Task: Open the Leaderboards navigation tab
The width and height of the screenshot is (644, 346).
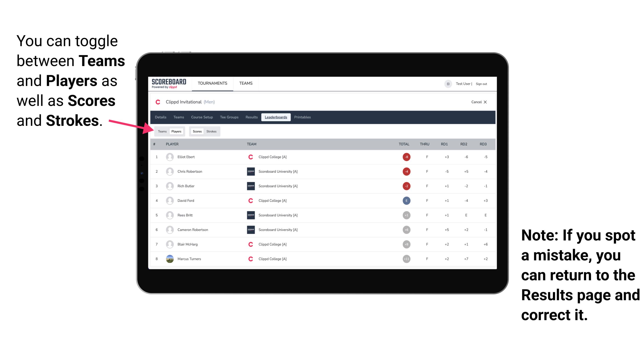Action: point(276,117)
